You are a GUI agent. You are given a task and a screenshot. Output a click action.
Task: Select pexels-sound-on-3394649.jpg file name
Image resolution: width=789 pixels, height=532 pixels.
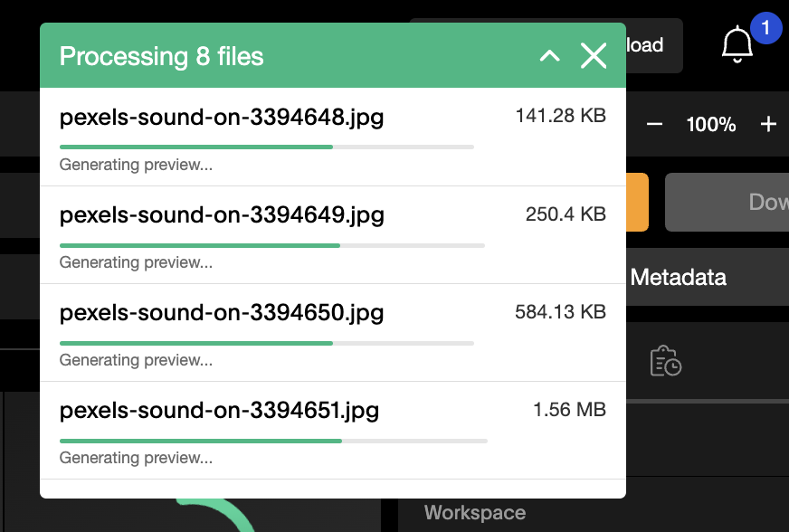pos(222,215)
